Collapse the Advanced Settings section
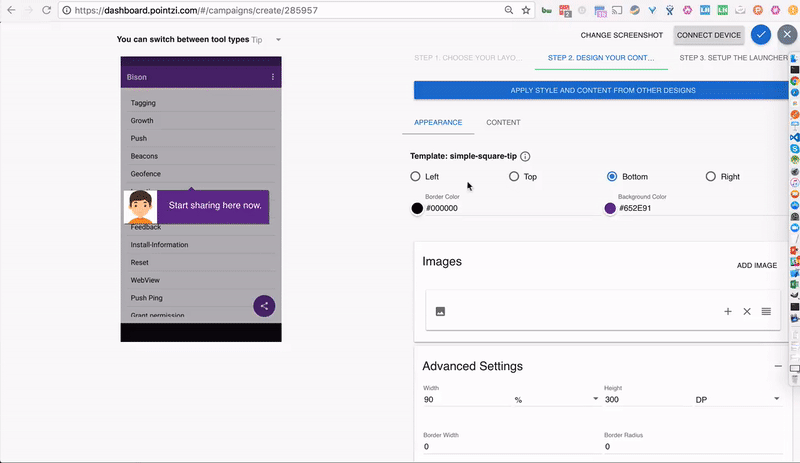The height and width of the screenshot is (463, 800). point(778,366)
